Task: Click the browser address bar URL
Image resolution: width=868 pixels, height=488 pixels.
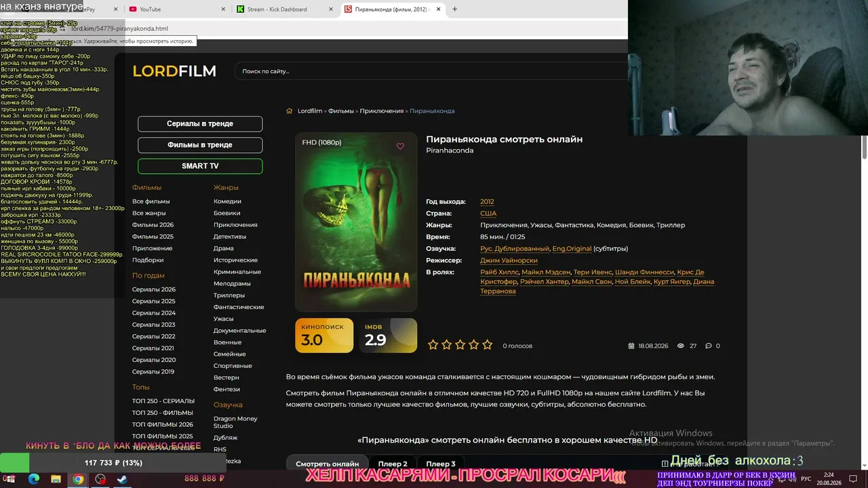Action: click(x=119, y=28)
